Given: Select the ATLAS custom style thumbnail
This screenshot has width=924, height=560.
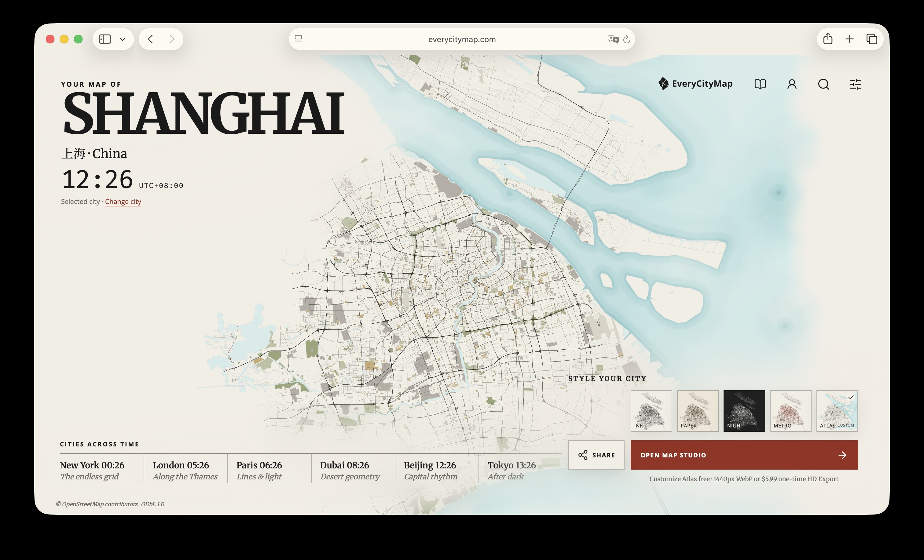Looking at the screenshot, I should click(x=837, y=411).
